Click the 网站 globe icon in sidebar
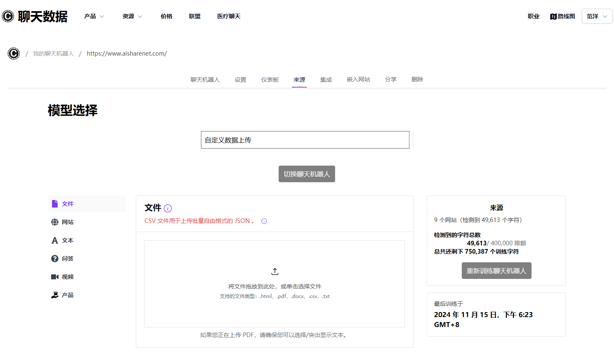This screenshot has height=364, width=615. tap(55, 222)
